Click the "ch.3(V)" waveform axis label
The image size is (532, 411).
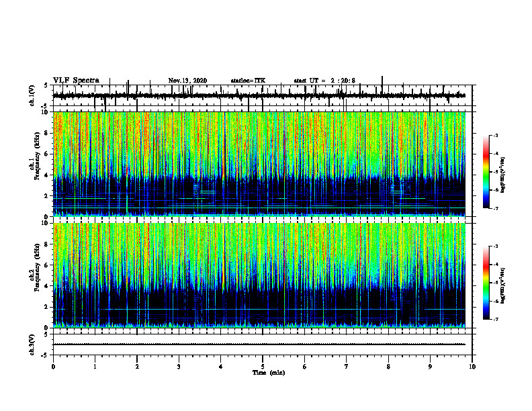point(32,345)
